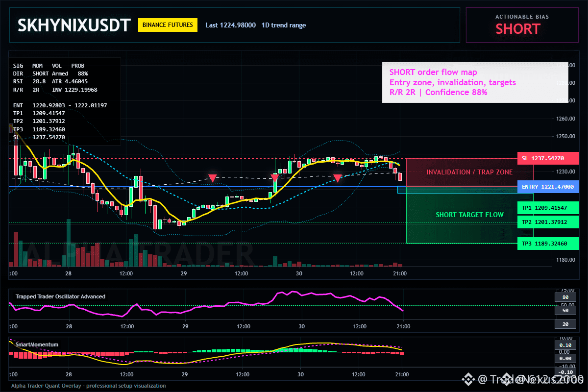This screenshot has width=588, height=392.
Task: Click the SmartMomentum panel title
Action: pos(37,344)
